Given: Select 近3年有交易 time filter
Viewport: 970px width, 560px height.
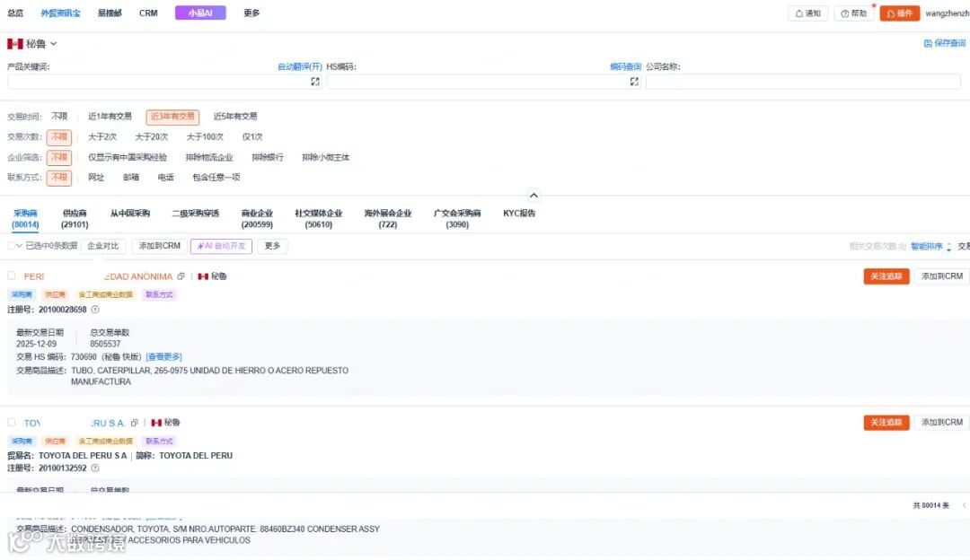Looking at the screenshot, I should [172, 116].
